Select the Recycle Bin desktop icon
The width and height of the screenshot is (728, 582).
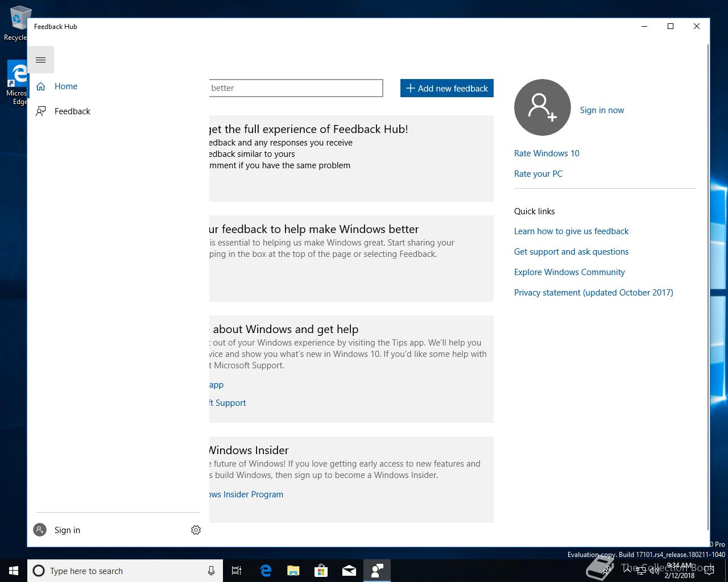click(x=16, y=24)
